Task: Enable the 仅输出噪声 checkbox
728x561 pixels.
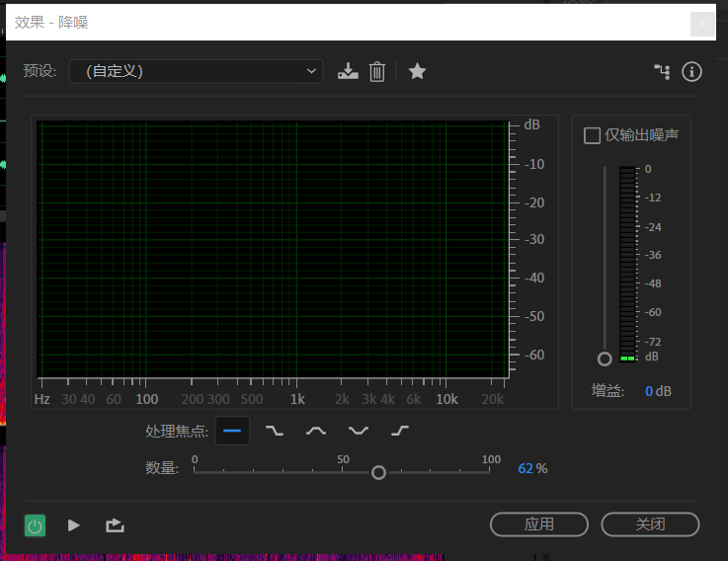Action: [593, 135]
